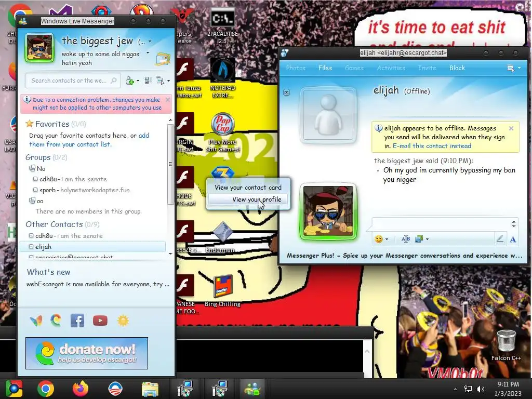
Task: Open the Games tab in chat window
Action: (354, 68)
